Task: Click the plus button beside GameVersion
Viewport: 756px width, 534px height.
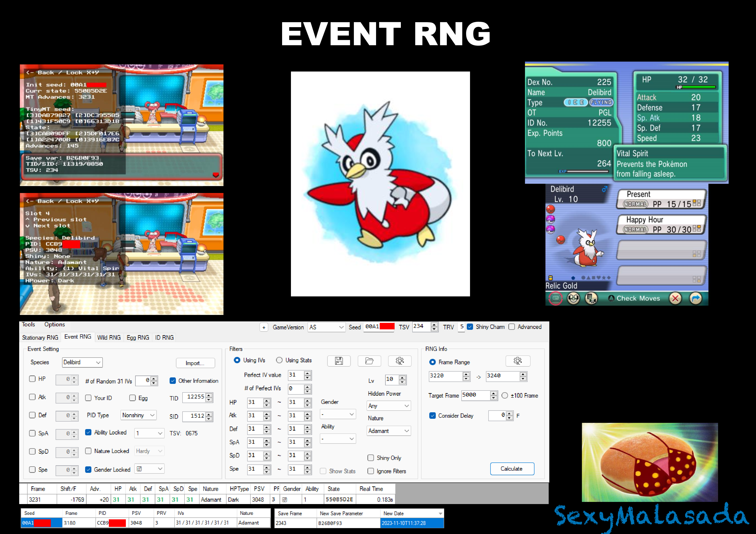Action: pyautogui.click(x=264, y=327)
